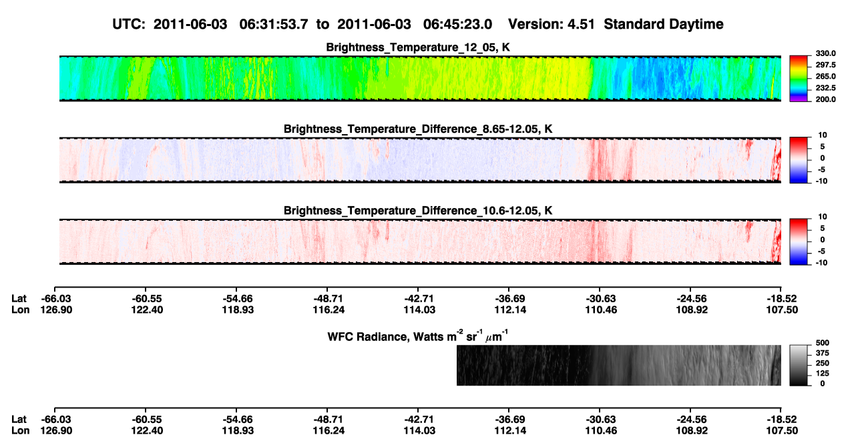
Task: Click the -10 label on the 10.6-12.05 colorbar
Action: (822, 263)
